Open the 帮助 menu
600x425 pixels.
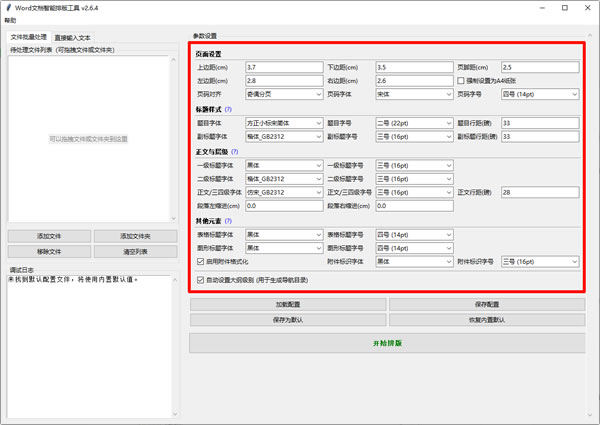pos(10,20)
